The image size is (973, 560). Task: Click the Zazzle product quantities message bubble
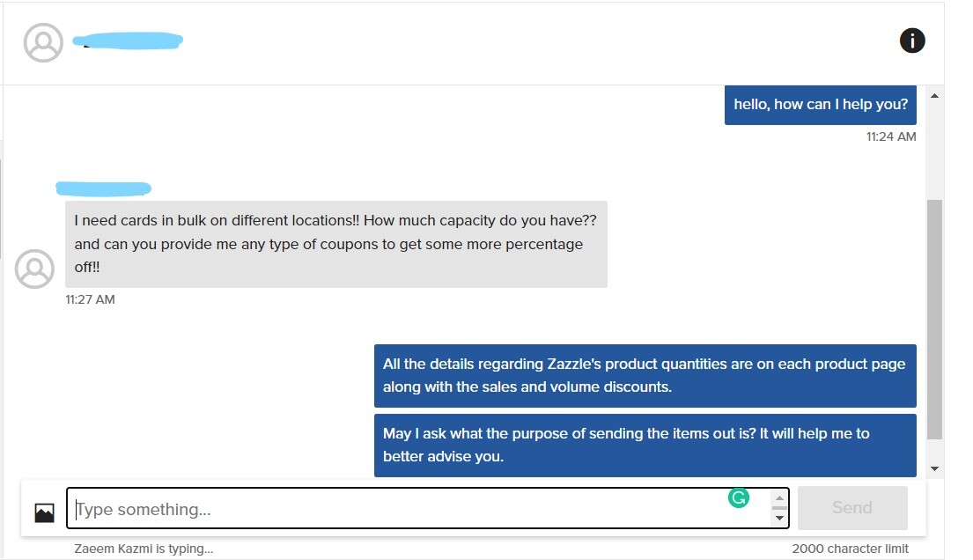tap(645, 376)
